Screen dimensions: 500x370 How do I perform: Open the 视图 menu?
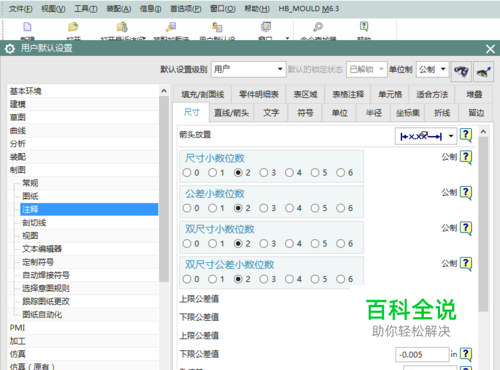(x=53, y=9)
